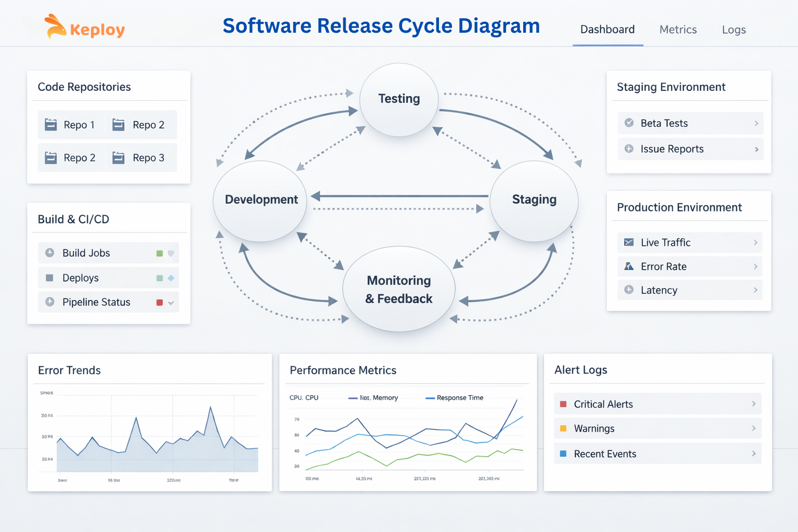Screen dimensions: 798x532
Task: Select the Repo 1 repository icon
Action: click(x=50, y=125)
